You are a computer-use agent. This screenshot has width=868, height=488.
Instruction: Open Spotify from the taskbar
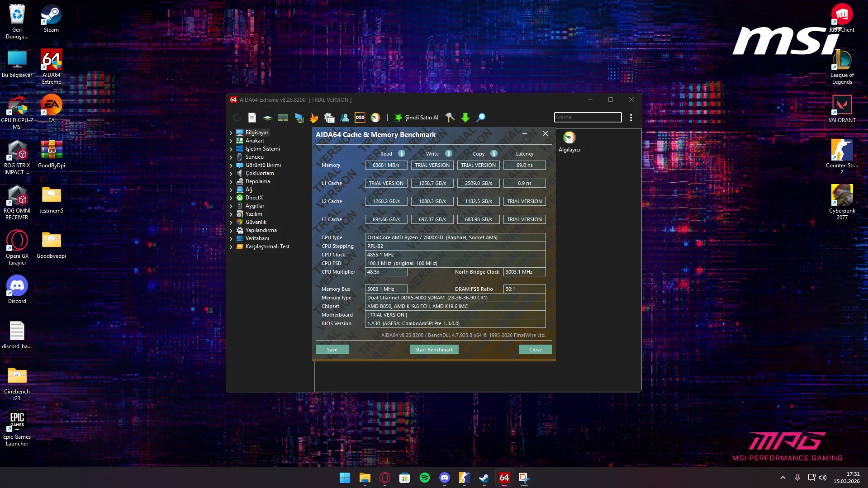pos(424,478)
